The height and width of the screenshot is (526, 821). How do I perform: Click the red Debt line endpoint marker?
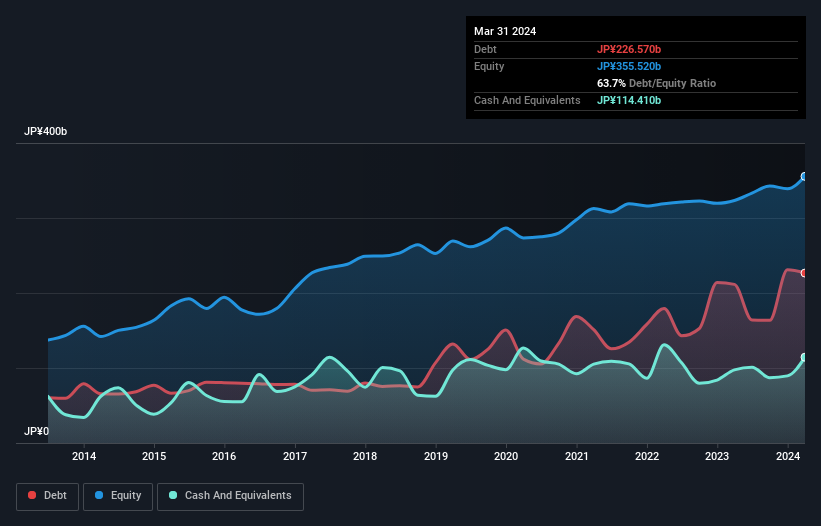(803, 273)
